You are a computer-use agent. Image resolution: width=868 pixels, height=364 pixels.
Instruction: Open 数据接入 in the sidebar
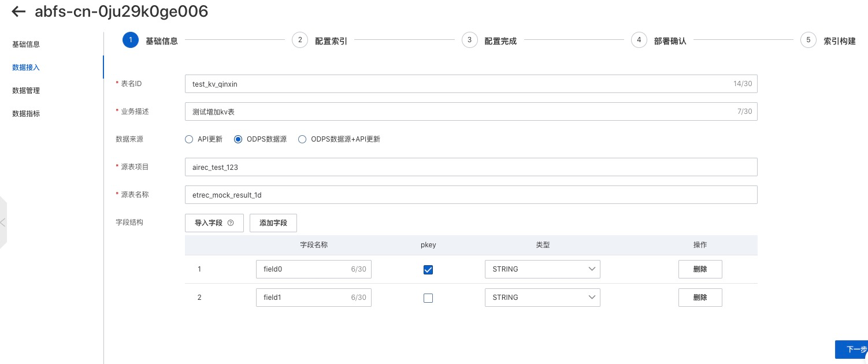point(26,67)
